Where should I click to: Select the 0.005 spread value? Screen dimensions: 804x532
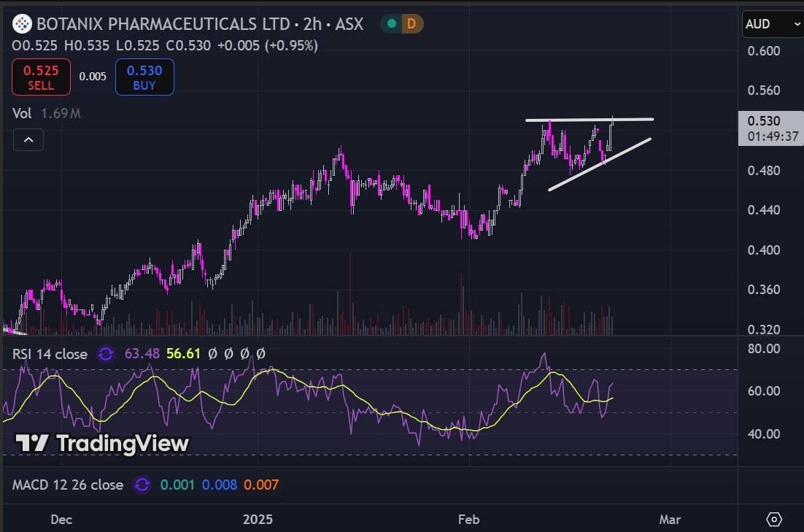click(93, 77)
